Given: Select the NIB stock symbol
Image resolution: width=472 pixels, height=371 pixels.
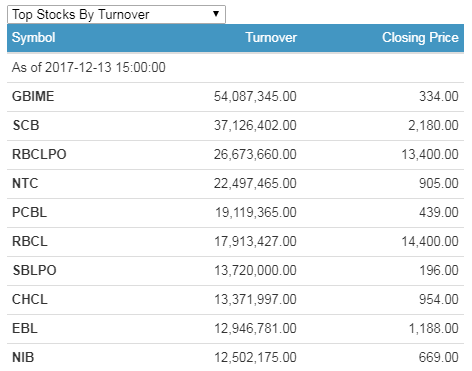Looking at the screenshot, I should (23, 357).
